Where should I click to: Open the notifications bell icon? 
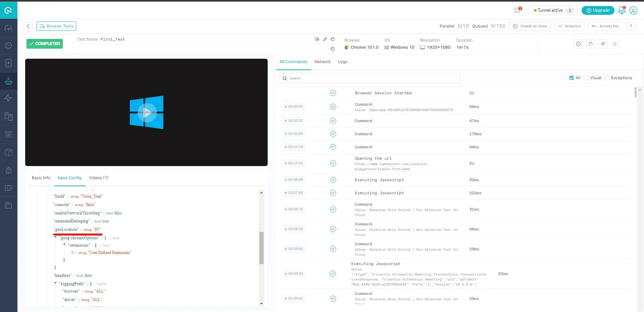(x=622, y=10)
